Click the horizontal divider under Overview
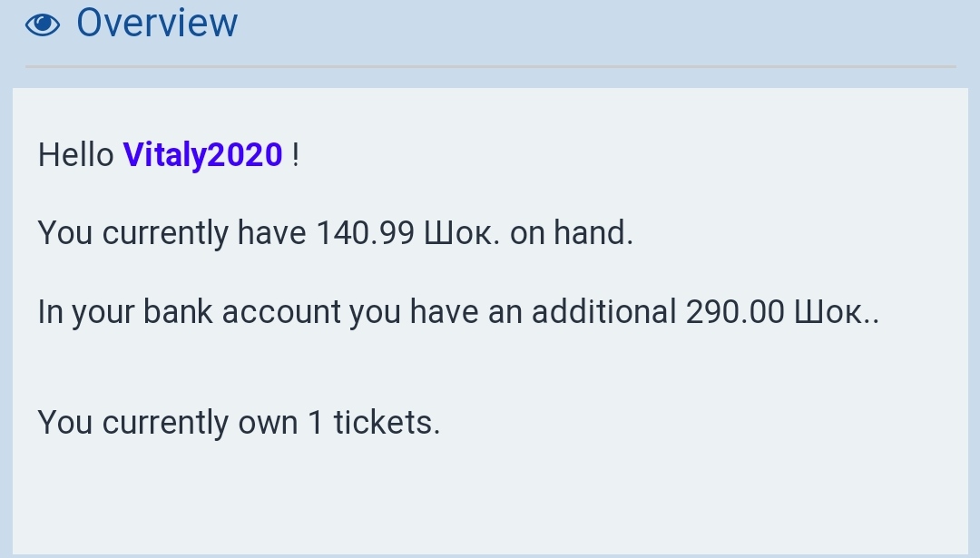Viewport: 980px width, 558px height. click(x=490, y=66)
